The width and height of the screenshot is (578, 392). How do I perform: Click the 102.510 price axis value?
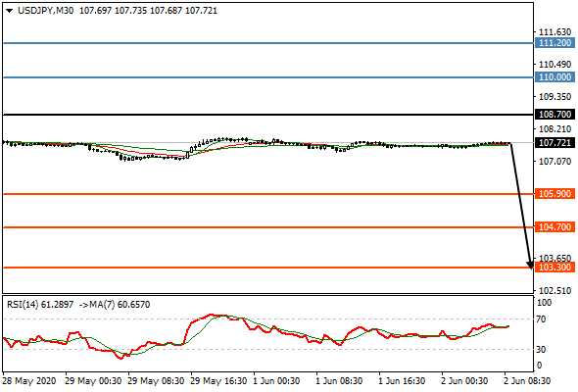click(x=554, y=291)
